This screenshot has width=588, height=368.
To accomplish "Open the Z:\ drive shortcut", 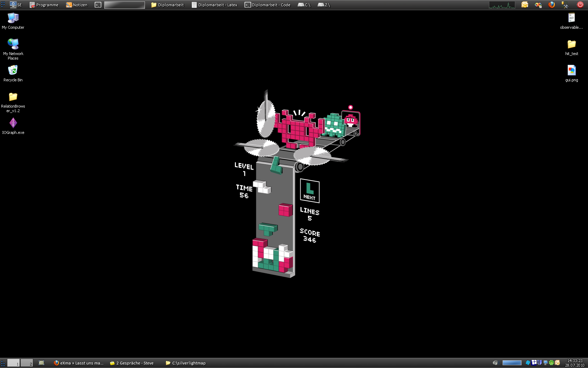I will coord(324,5).
